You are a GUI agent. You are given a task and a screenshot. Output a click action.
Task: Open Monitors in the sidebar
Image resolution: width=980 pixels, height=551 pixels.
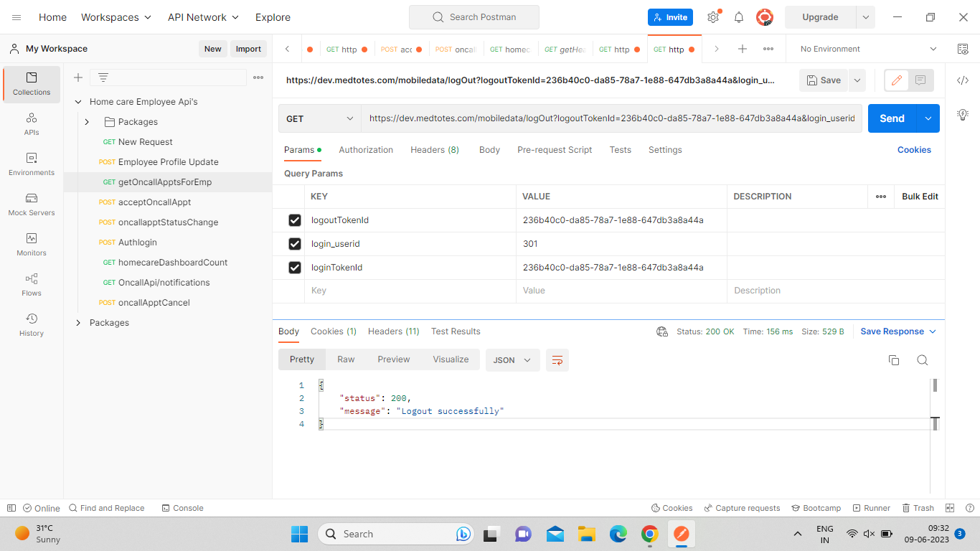pyautogui.click(x=32, y=245)
